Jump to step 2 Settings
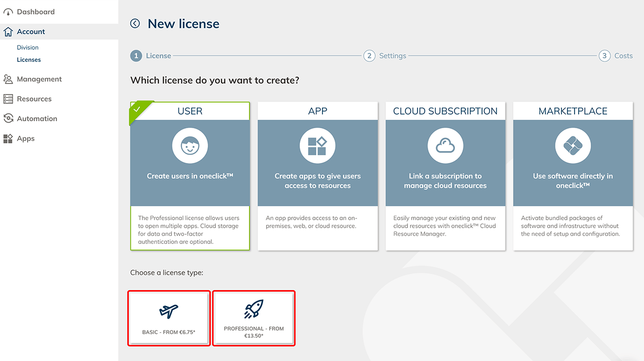644x361 pixels. coord(385,56)
